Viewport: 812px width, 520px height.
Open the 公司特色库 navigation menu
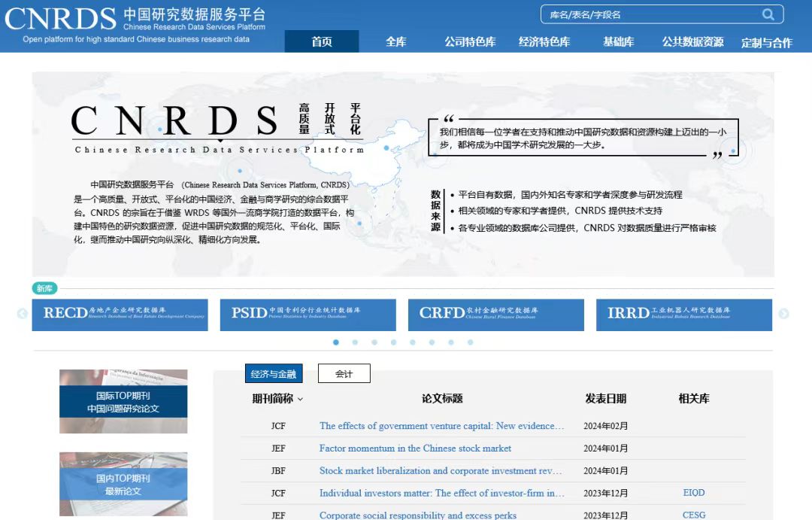[470, 42]
